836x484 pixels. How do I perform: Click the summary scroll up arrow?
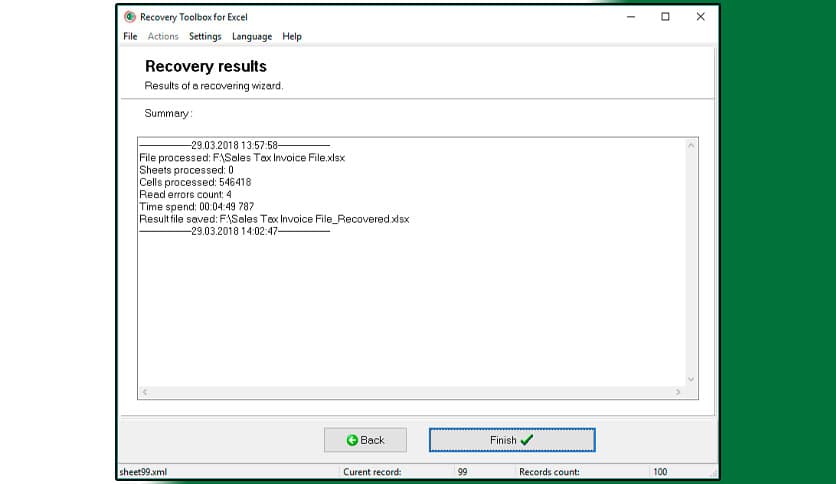point(691,145)
